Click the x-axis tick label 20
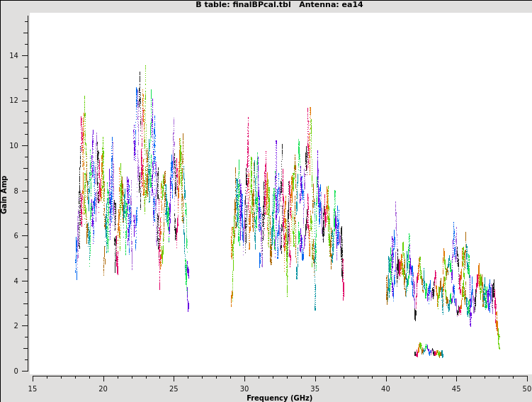 click(x=103, y=389)
